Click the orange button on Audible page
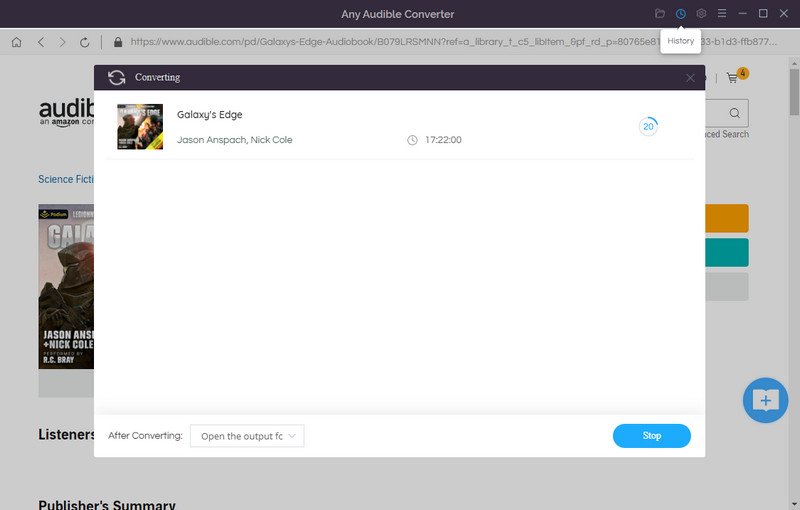The height and width of the screenshot is (510, 800). click(x=727, y=218)
